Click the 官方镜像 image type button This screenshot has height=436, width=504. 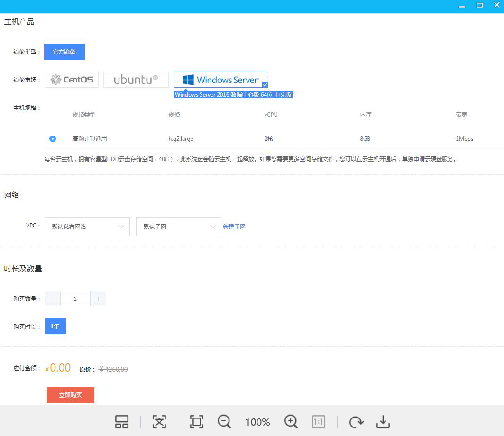pos(64,52)
